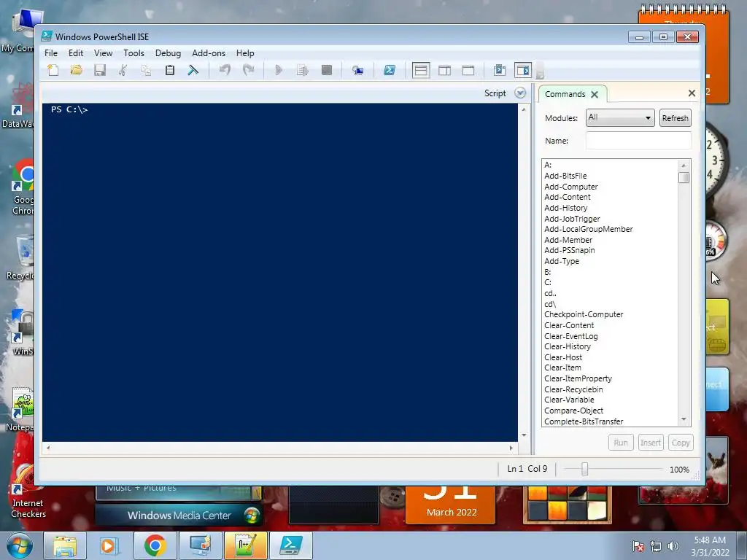The width and height of the screenshot is (747, 560).
Task: Show script pane maximized layout icon
Action: point(468,71)
